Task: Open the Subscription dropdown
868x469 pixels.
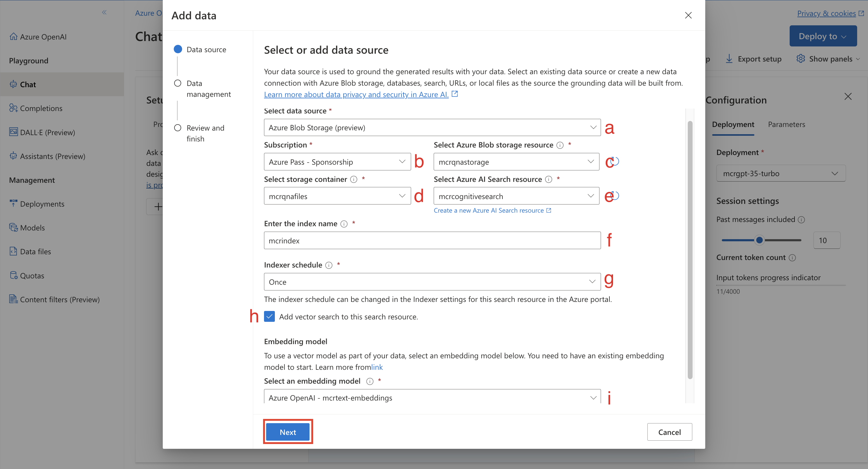Action: pos(337,162)
